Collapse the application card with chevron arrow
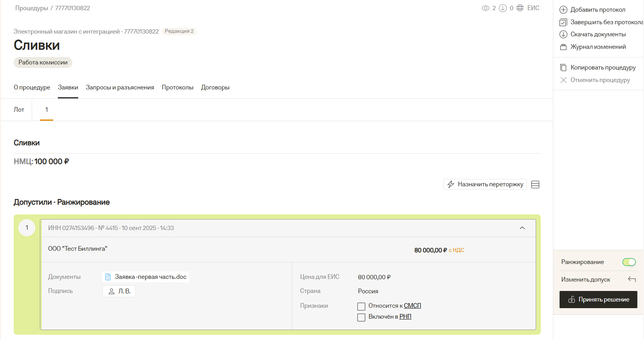This screenshot has width=644, height=339. tap(522, 228)
